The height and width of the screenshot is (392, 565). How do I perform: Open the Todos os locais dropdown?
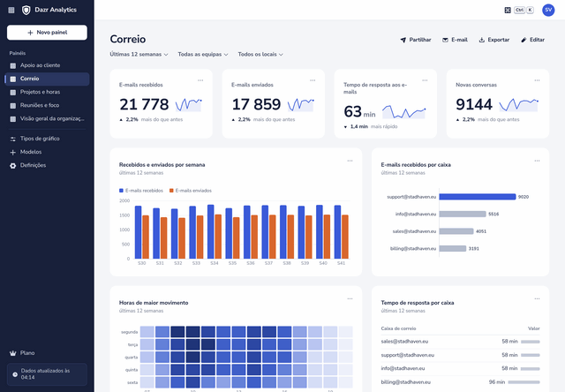pyautogui.click(x=260, y=55)
